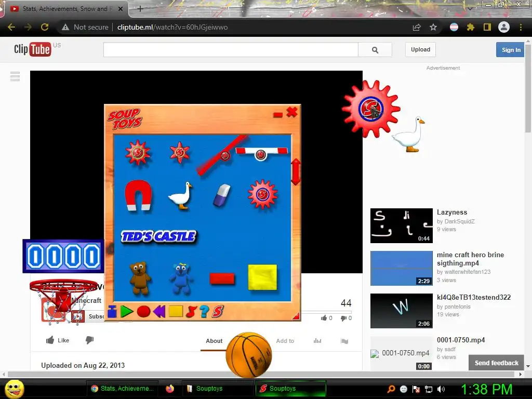Click the goose toy outside the toybox
Image resolution: width=532 pixels, height=399 pixels.
(408, 135)
